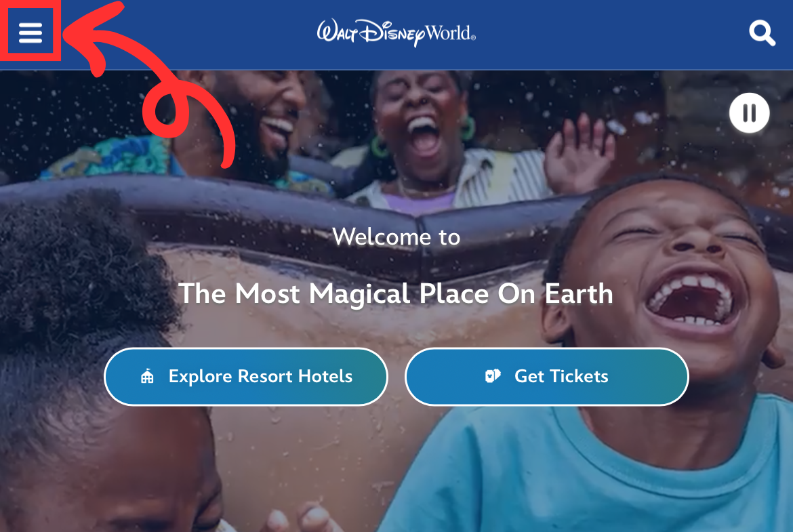This screenshot has height=532, width=793.
Task: Click the 'Welcome to' text
Action: (396, 237)
